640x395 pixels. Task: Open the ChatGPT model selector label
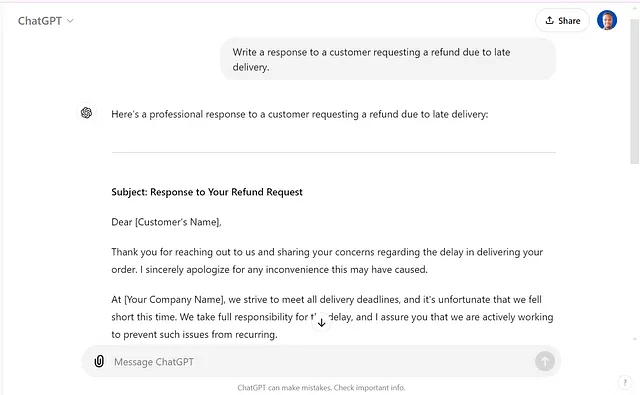coord(40,21)
